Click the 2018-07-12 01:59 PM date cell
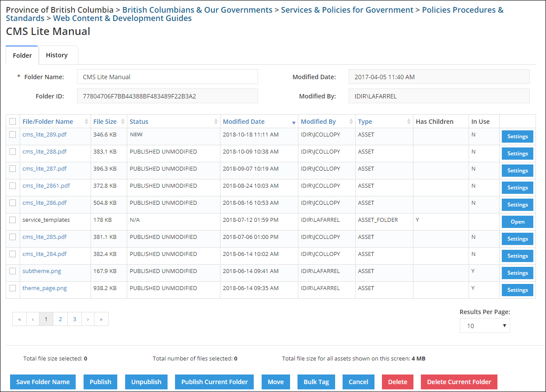The height and width of the screenshot is (392, 546). pos(251,220)
